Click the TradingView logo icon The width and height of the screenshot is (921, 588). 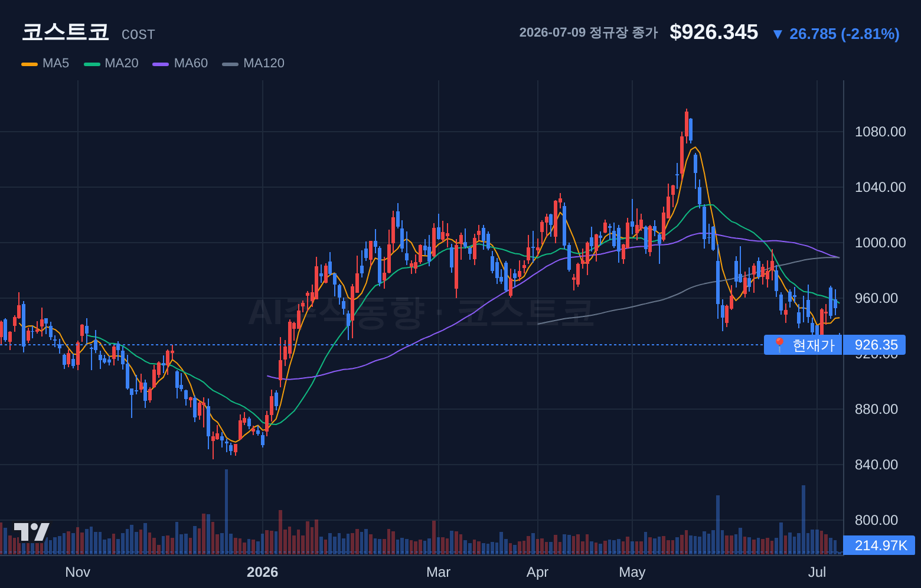click(31, 532)
